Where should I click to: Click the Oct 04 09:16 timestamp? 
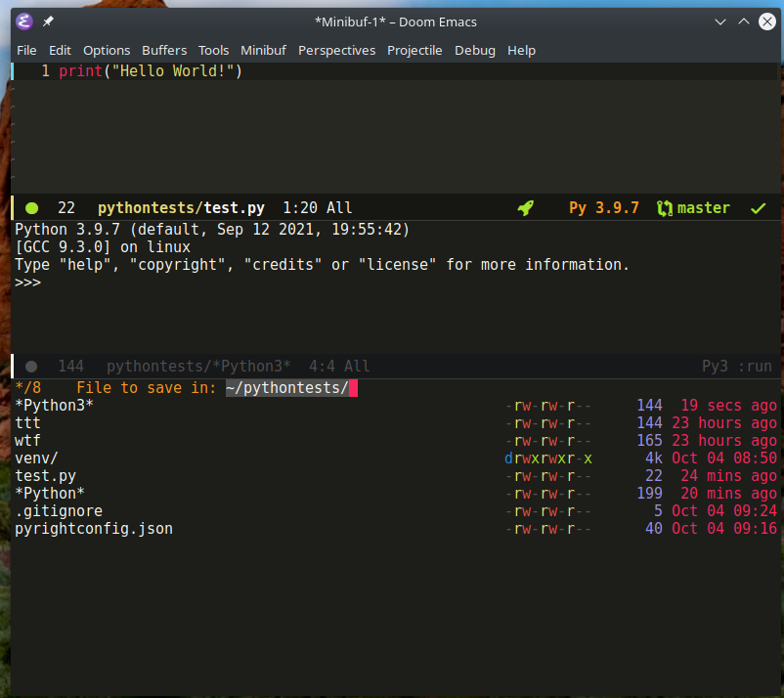pyautogui.click(x=724, y=529)
